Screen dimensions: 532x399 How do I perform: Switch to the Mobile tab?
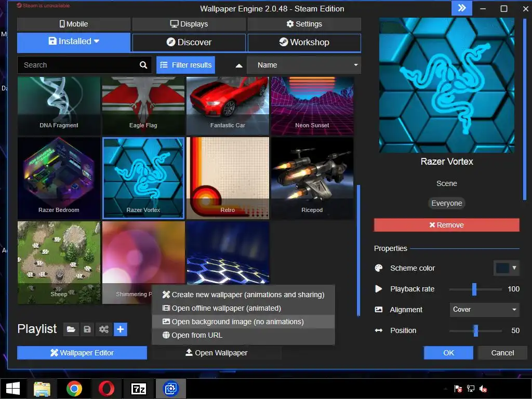74,24
